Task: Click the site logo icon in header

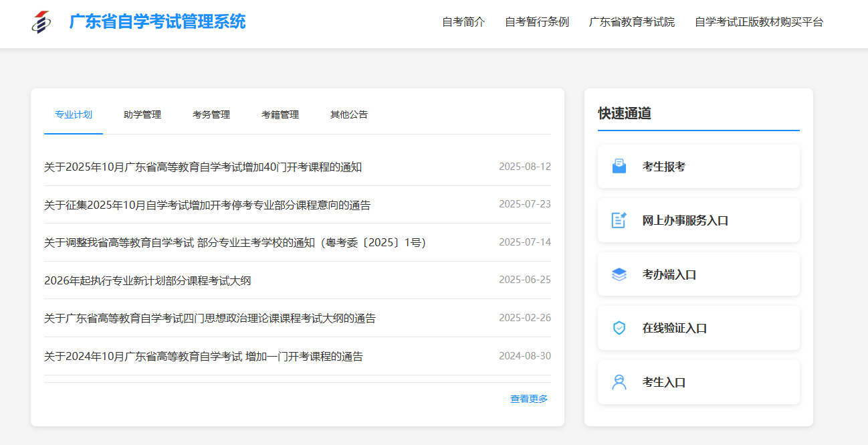Action: [41, 22]
